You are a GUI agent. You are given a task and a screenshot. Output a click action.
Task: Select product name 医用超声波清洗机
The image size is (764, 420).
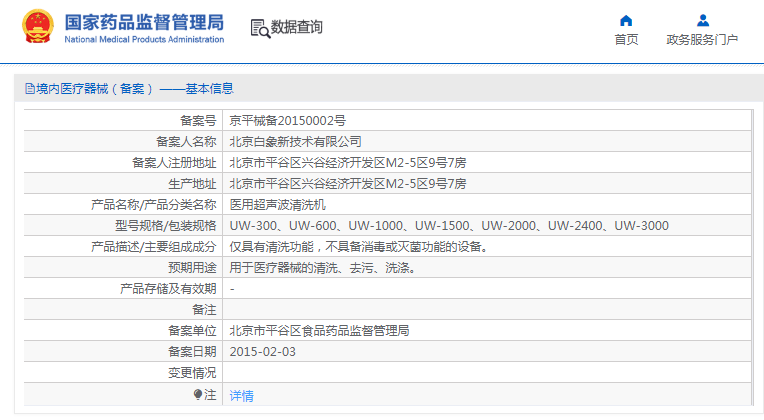[x=277, y=205]
